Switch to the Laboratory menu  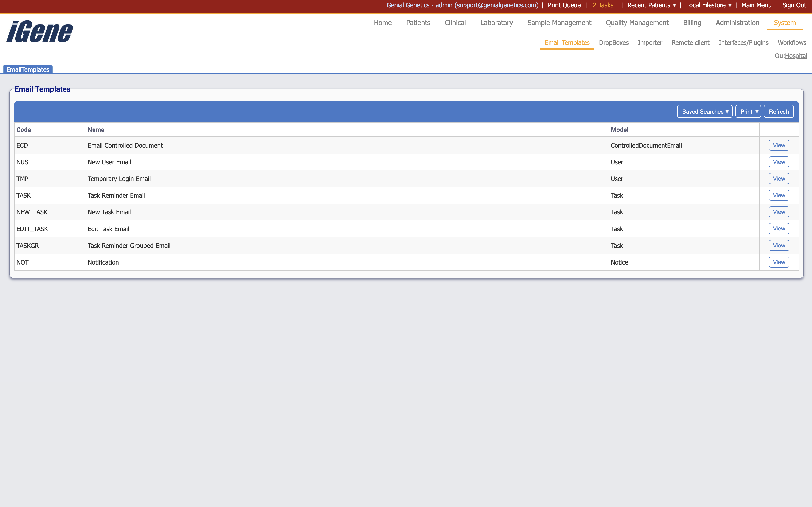point(497,23)
